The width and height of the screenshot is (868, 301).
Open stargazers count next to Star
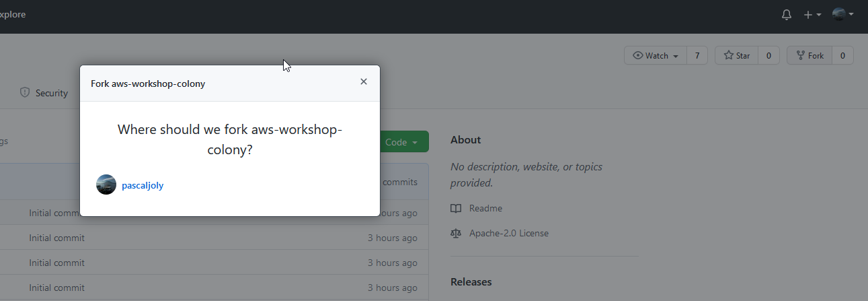(x=768, y=55)
